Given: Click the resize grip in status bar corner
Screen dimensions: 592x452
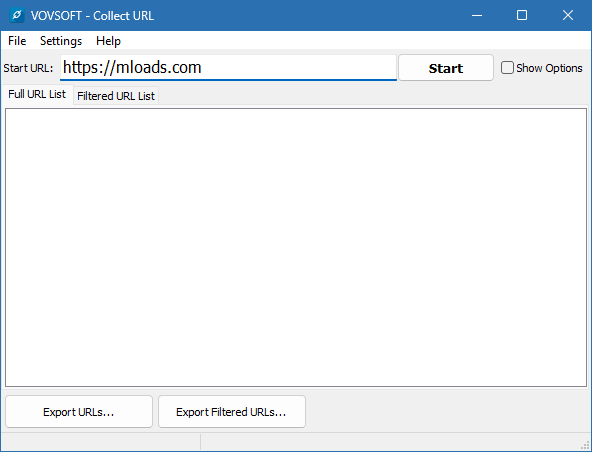Looking at the screenshot, I should pyautogui.click(x=586, y=446).
